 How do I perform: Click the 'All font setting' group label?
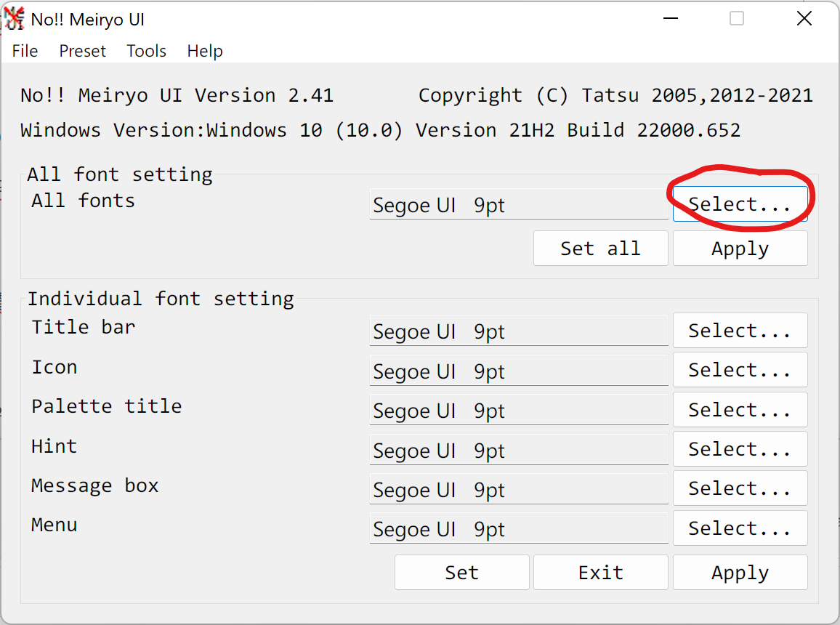pyautogui.click(x=119, y=174)
